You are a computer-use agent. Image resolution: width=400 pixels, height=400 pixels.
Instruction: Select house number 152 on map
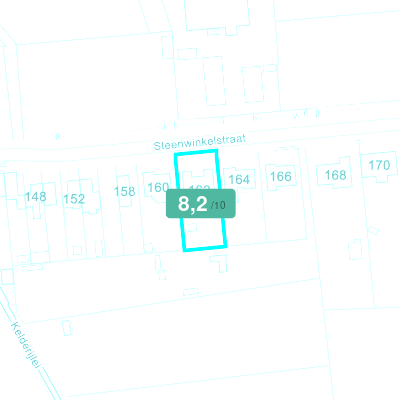pos(74,199)
